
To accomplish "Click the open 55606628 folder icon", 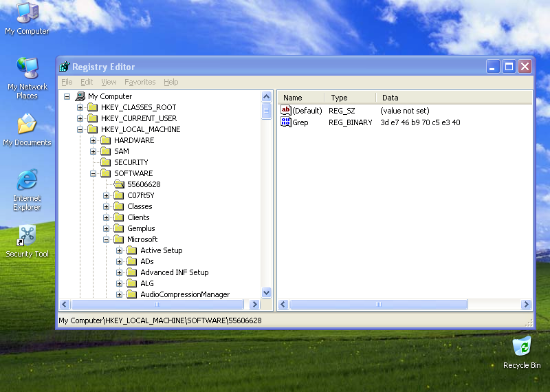I will click(119, 184).
